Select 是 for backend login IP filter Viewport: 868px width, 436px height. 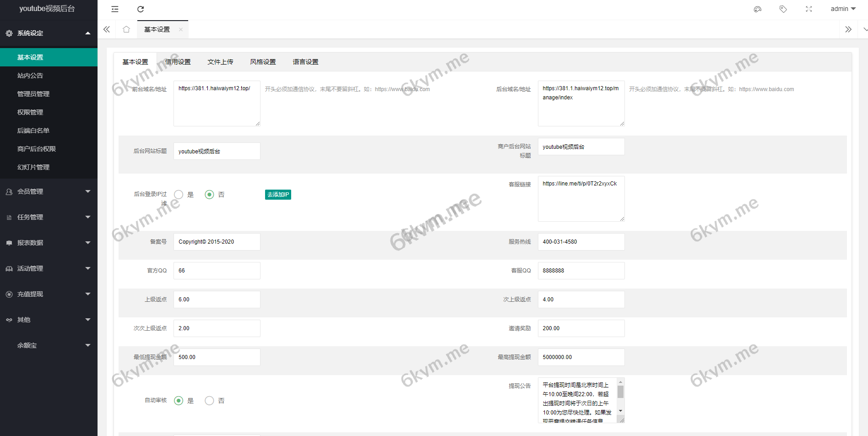pos(179,195)
